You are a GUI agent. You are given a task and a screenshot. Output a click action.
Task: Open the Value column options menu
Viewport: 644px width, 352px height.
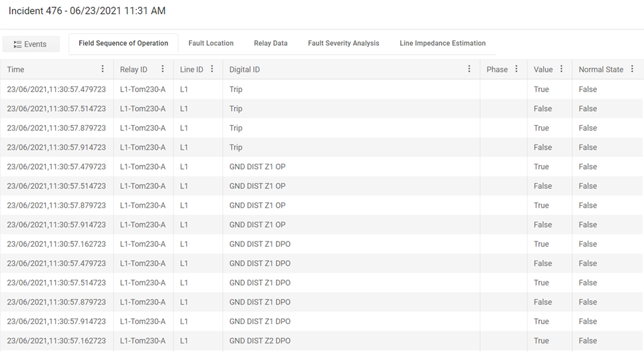coord(562,69)
